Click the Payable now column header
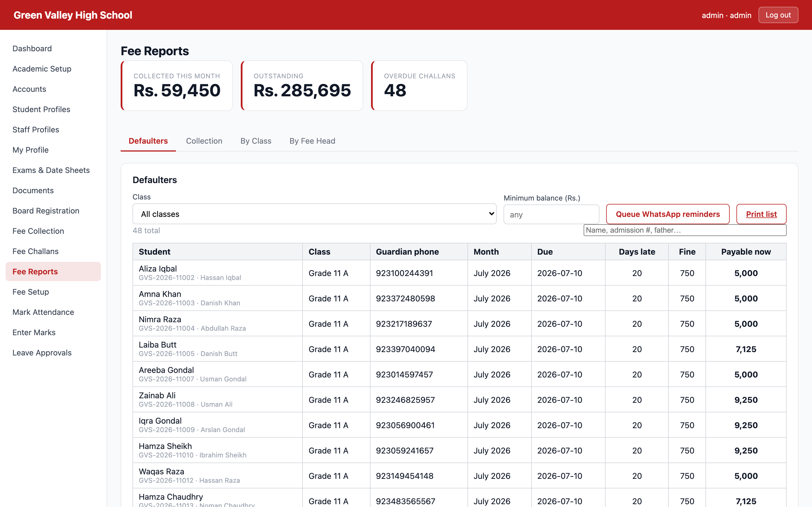 tap(745, 252)
